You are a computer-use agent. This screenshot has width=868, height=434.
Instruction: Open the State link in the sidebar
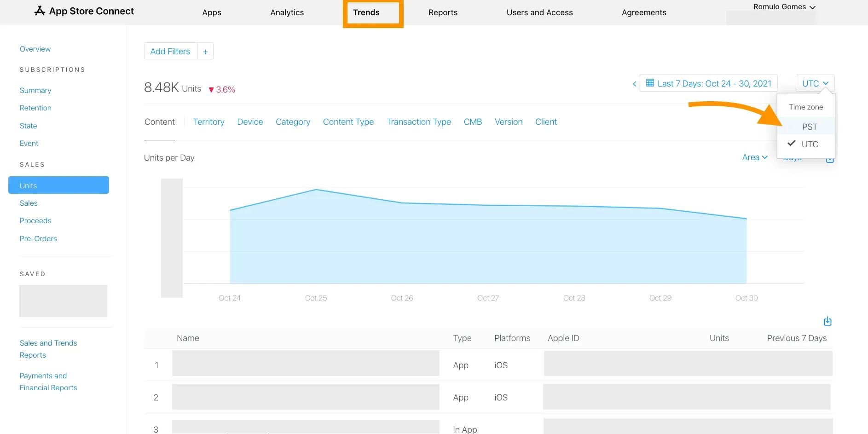pyautogui.click(x=28, y=126)
